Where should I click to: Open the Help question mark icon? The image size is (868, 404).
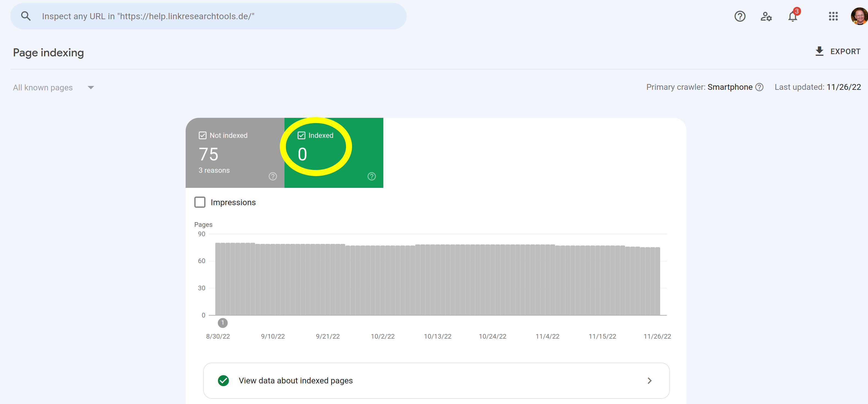[x=739, y=16]
